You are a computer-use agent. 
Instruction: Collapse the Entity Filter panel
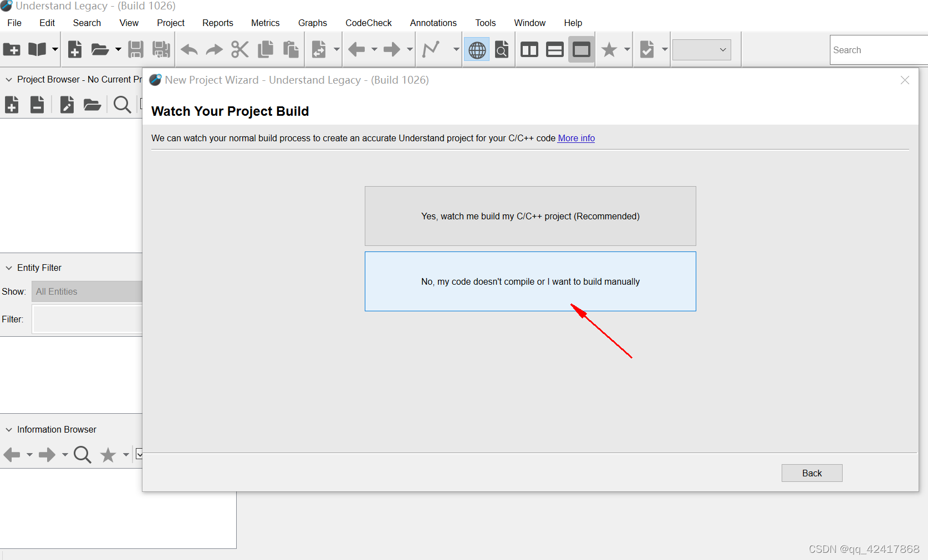9,268
